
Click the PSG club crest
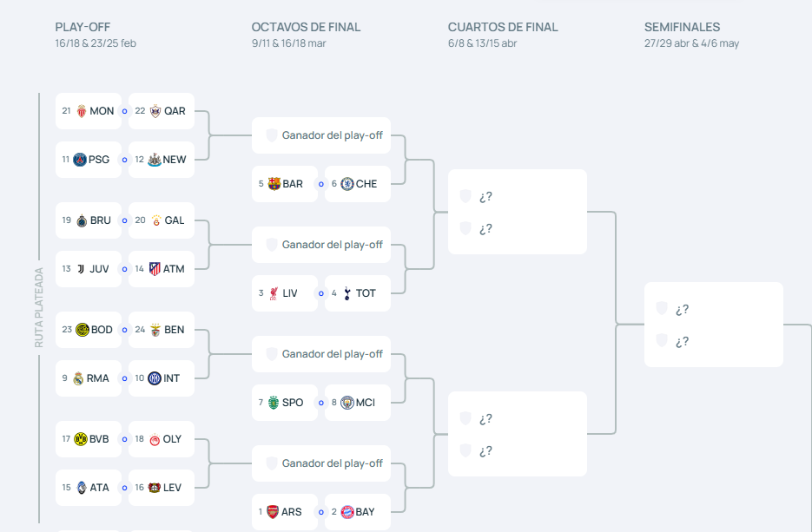tap(81, 160)
